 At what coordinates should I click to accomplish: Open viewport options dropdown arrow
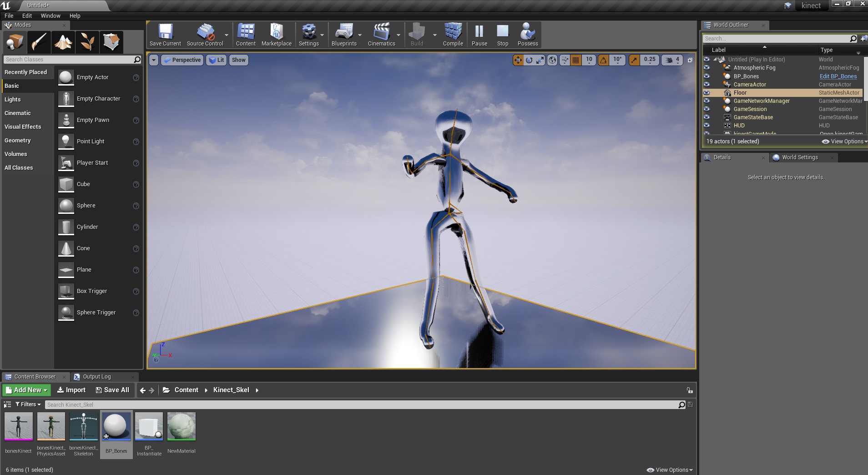click(x=154, y=60)
